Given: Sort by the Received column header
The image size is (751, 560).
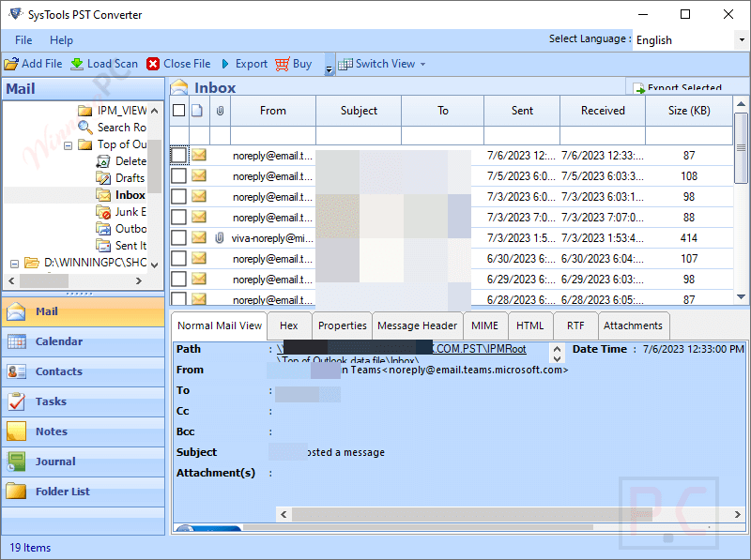Looking at the screenshot, I should 603,111.
